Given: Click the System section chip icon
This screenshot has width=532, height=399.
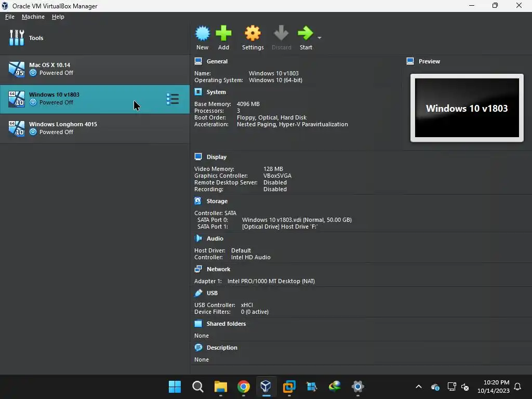Looking at the screenshot, I should point(198,91).
